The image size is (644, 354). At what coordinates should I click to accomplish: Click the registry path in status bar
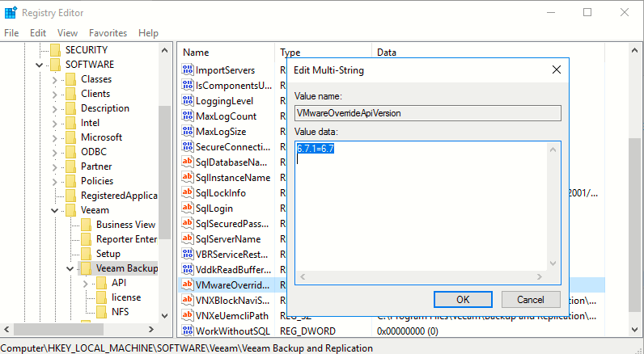tap(187, 348)
